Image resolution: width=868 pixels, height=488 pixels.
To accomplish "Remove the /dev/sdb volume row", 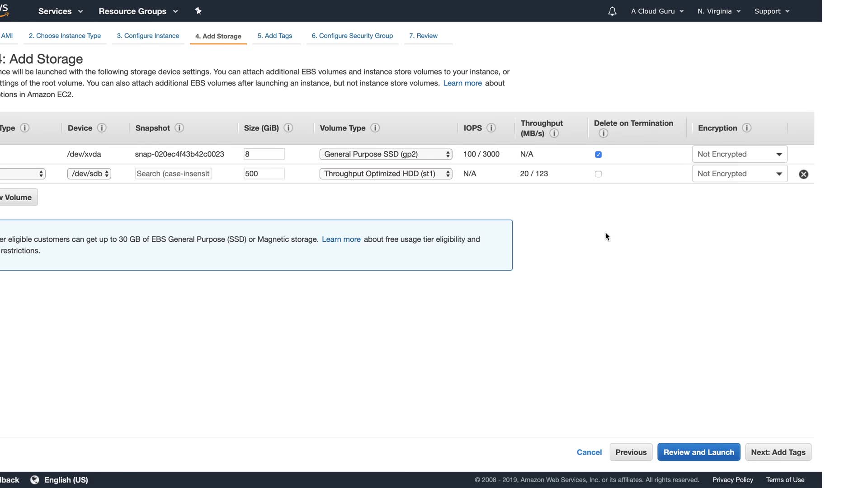I will point(803,174).
